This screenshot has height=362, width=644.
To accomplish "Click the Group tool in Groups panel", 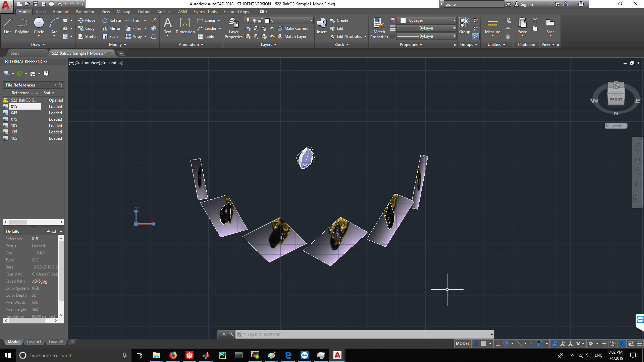I will [x=464, y=25].
